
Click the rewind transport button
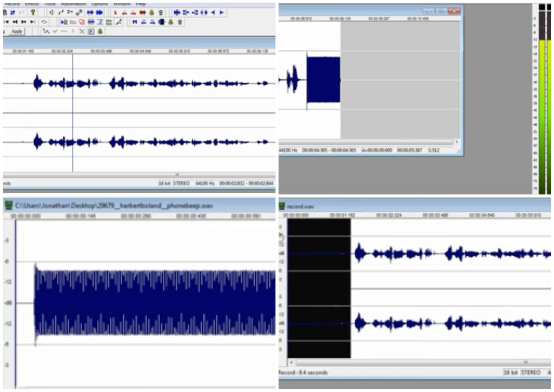(15, 22)
